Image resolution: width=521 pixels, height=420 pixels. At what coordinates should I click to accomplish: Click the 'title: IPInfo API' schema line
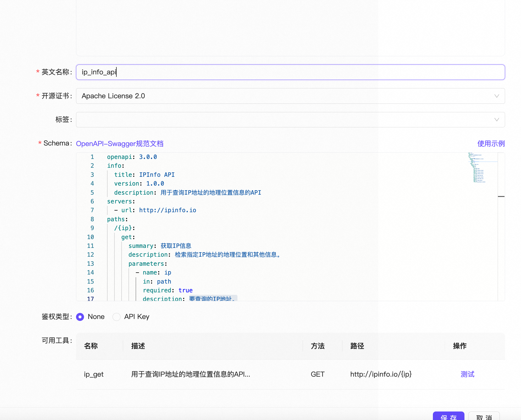pos(144,175)
